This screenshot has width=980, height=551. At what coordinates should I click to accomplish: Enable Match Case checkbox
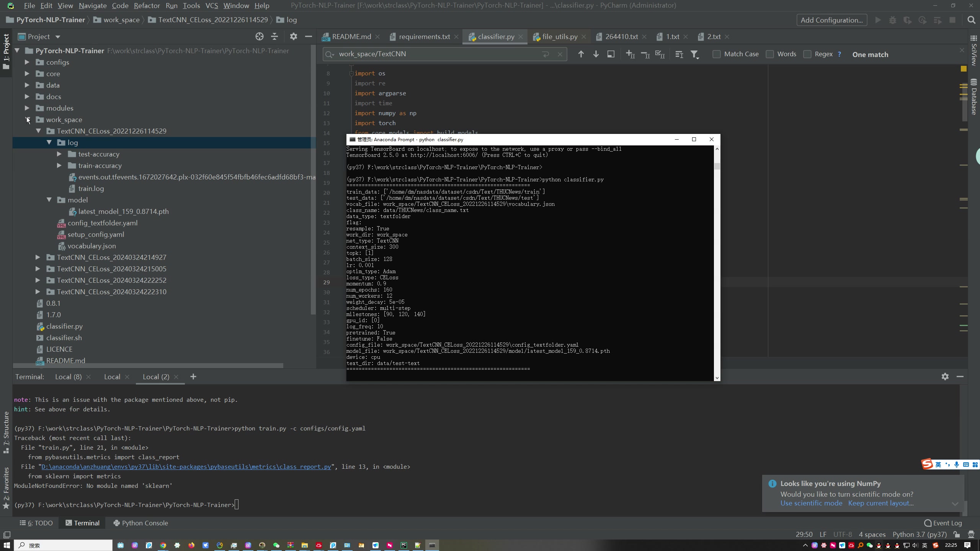point(716,54)
